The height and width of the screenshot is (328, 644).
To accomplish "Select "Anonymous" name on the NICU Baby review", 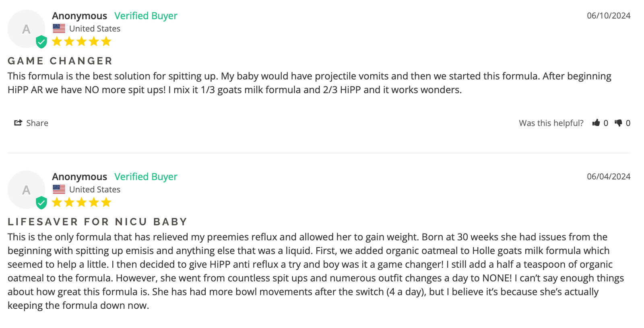I will [x=79, y=177].
